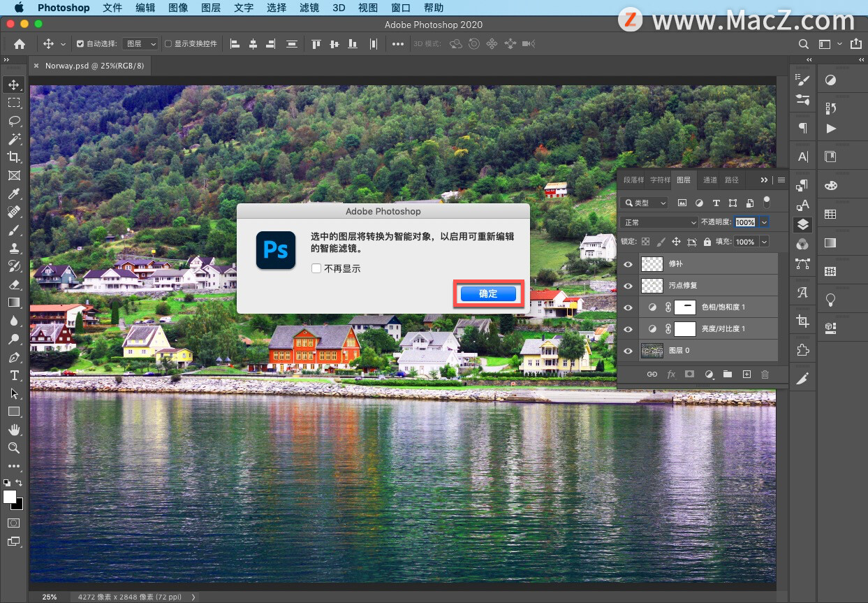Viewport: 868px width, 603px height.
Task: Open the 正常 blend mode dropdown
Action: (659, 222)
